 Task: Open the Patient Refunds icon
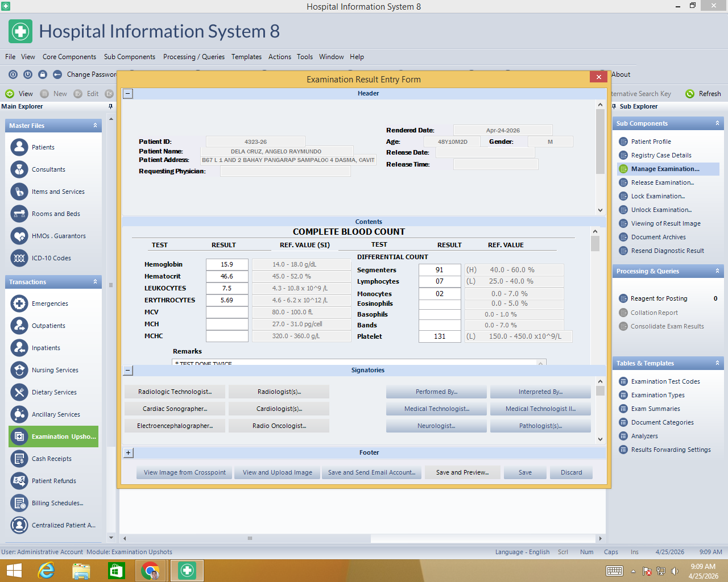click(19, 481)
